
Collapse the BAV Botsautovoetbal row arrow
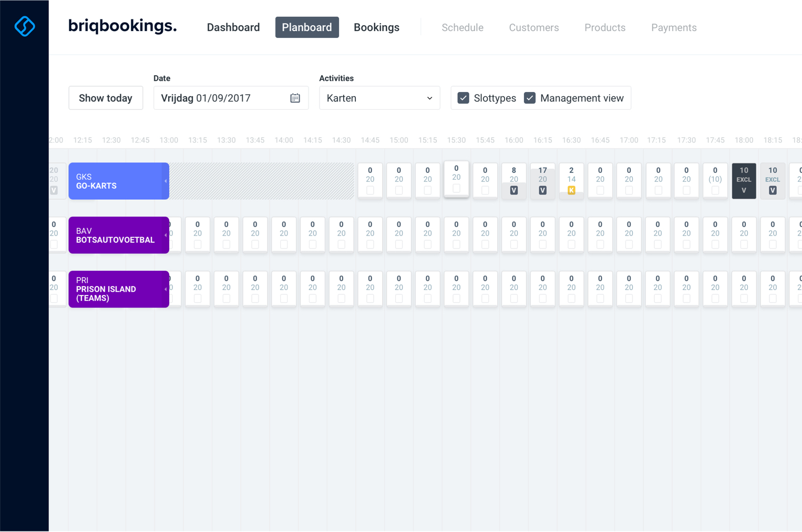[166, 236]
